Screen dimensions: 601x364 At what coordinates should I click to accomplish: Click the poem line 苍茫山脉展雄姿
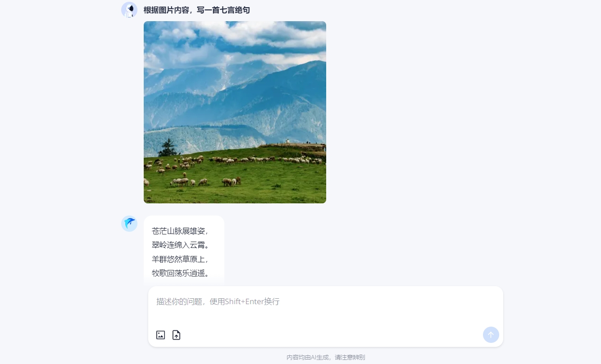coord(180,231)
